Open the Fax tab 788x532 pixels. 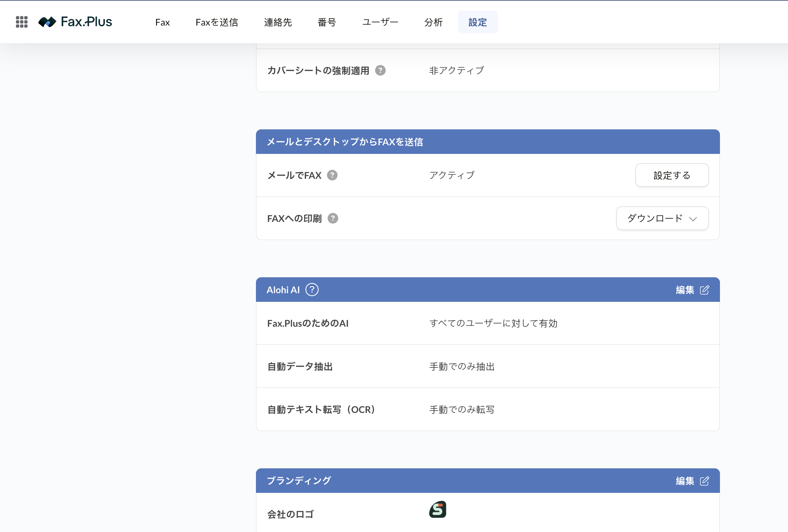[162, 22]
